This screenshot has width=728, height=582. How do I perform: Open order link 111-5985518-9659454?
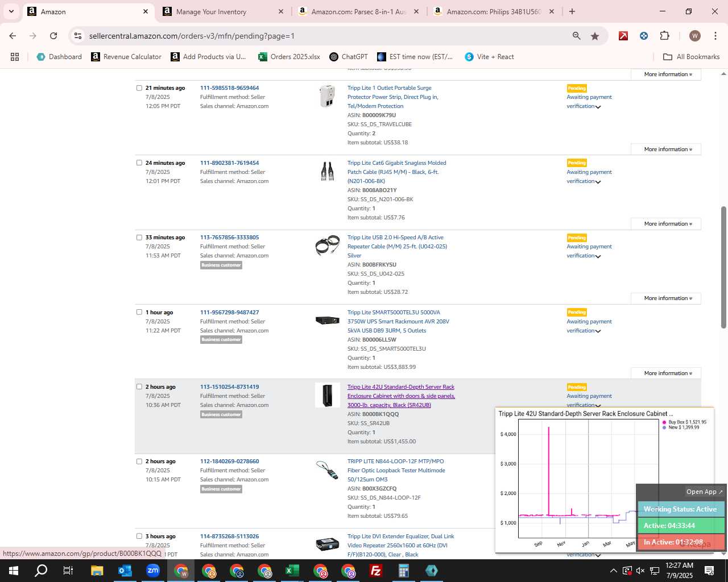[x=229, y=88]
